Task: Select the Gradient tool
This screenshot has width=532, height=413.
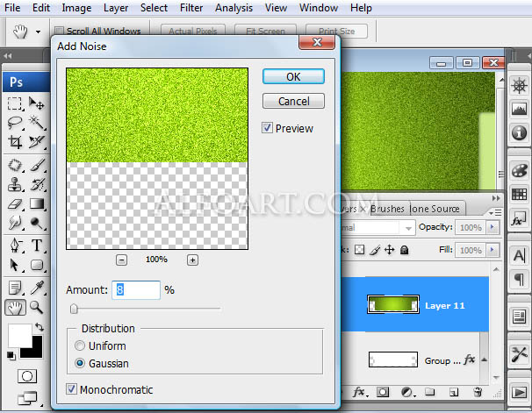Action: coord(36,204)
